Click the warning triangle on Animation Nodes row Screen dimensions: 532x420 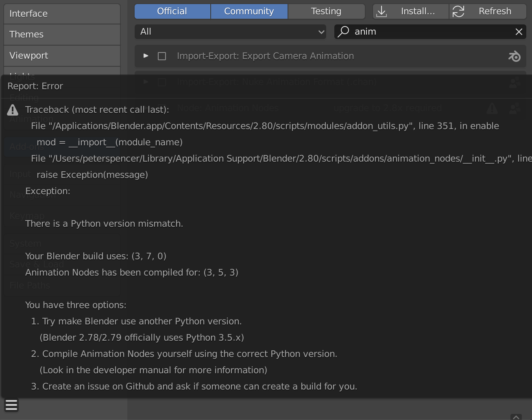[x=492, y=108]
